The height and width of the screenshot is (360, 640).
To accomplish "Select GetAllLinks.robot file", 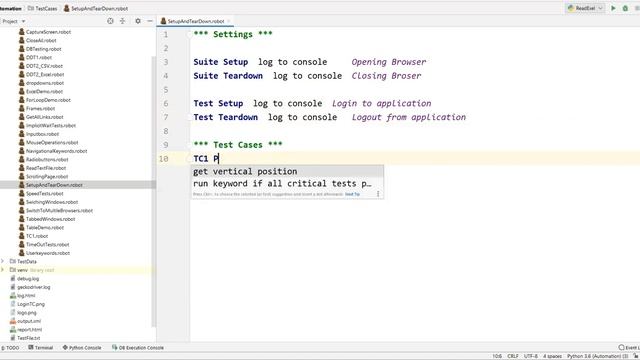I will coord(41,117).
